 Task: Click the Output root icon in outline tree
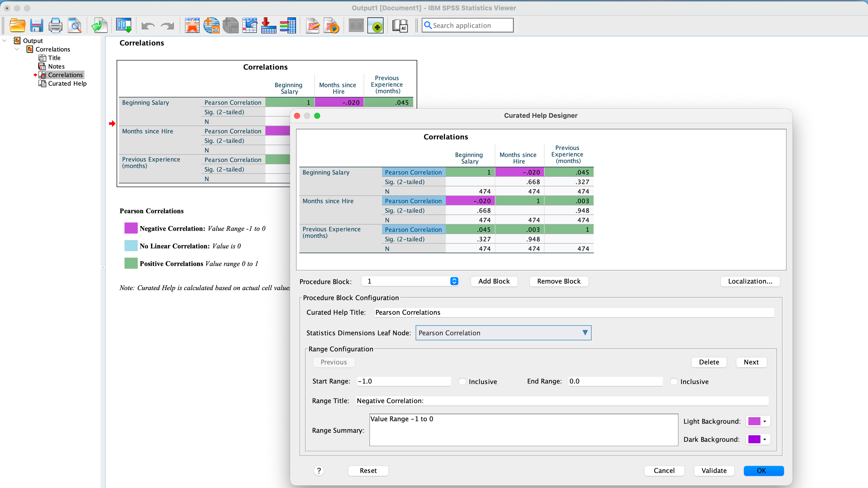[x=17, y=41]
